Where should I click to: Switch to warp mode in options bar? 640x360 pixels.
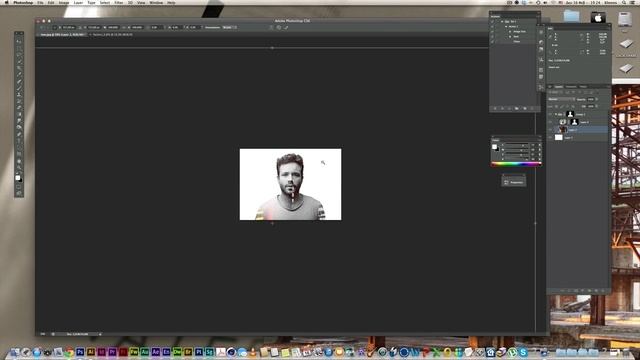coord(271,27)
